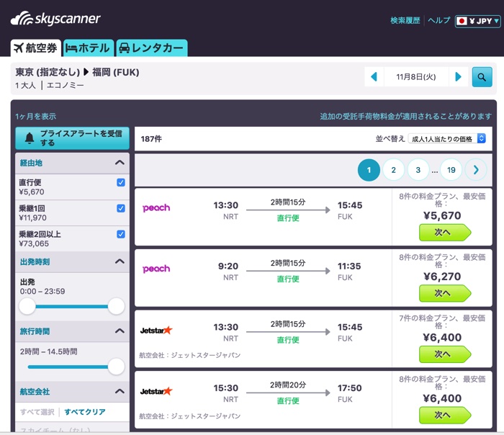Click the 11月8日(火) date field

tap(416, 77)
